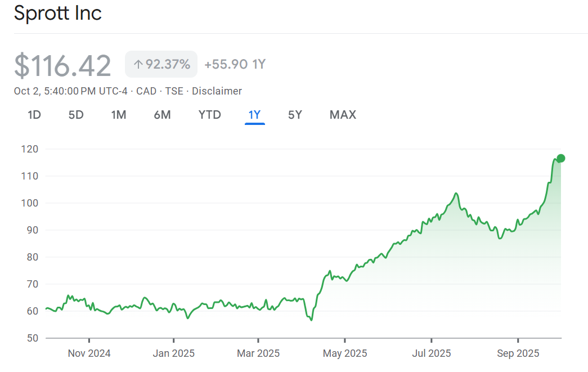Click the Sprott Inc title

point(57,13)
